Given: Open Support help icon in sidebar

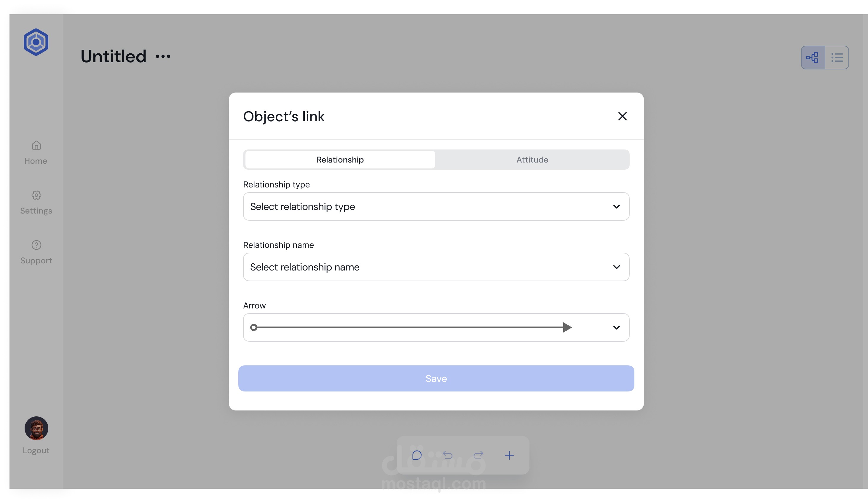Looking at the screenshot, I should pos(36,245).
